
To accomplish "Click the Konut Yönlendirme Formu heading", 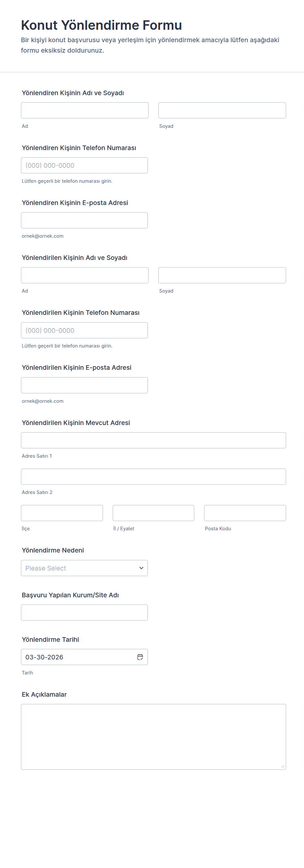I will 101,25.
